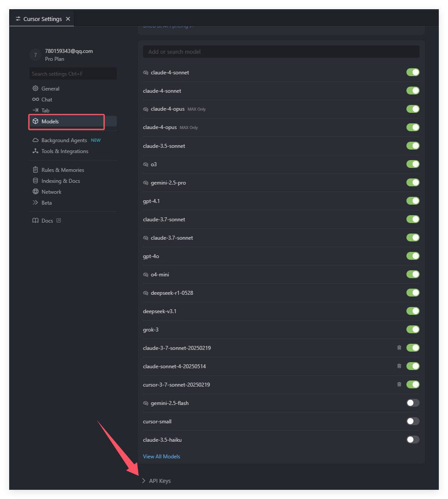This screenshot has height=499, width=448.
Task: Click the claude-3.5-sonnet model name
Action: [x=164, y=146]
